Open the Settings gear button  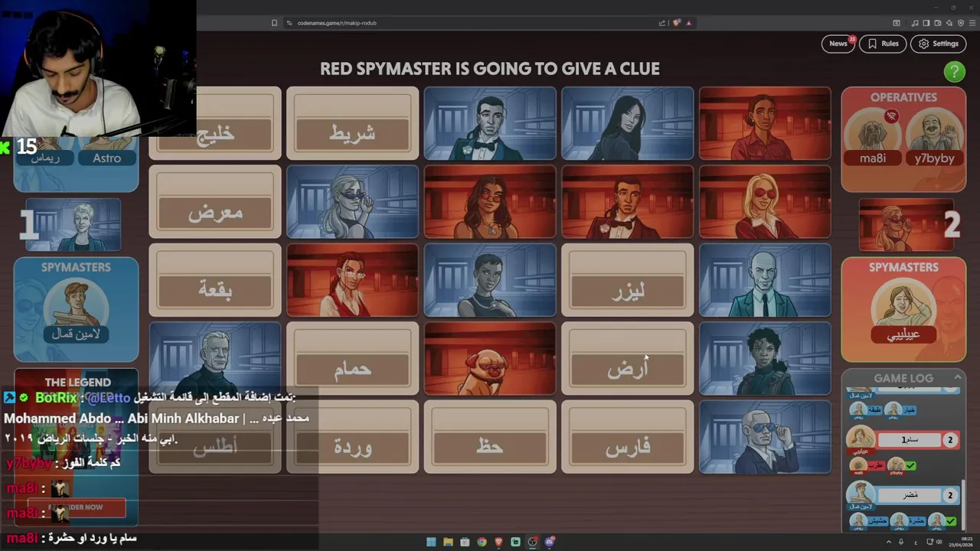(938, 44)
